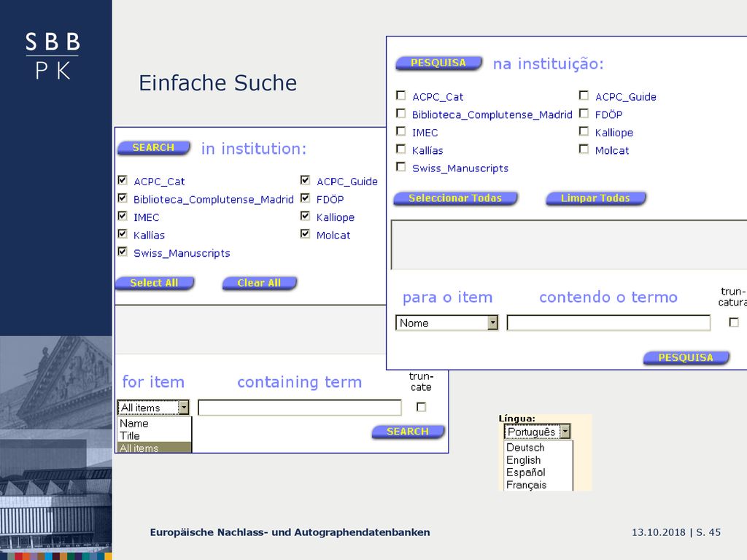This screenshot has width=747, height=560.
Task: Check Swiss_Manuscripts in the Portuguese form
Action: [401, 167]
